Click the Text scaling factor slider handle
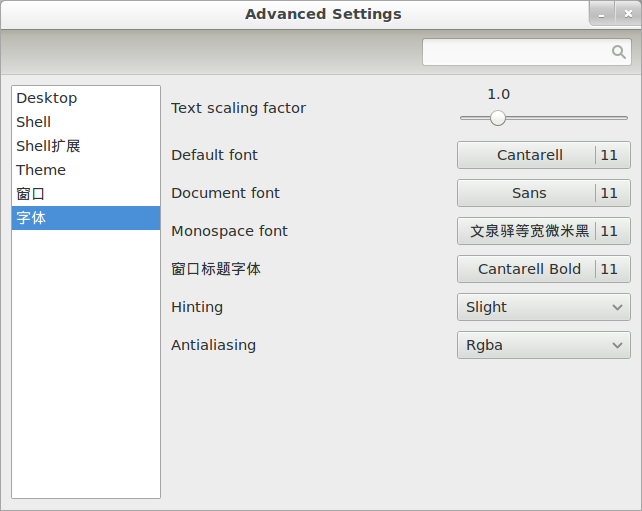The image size is (642, 511). coord(498,118)
